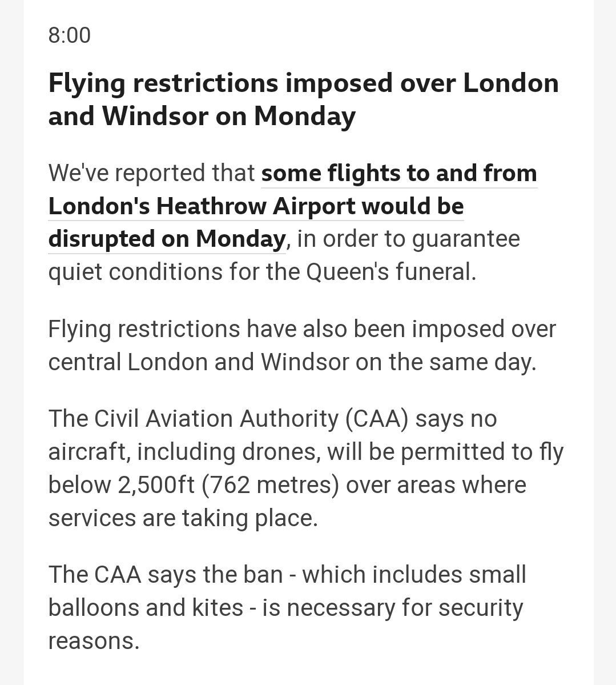Click the word 'reasons.' ending the article
This screenshot has width=616, height=685.
click(94, 642)
